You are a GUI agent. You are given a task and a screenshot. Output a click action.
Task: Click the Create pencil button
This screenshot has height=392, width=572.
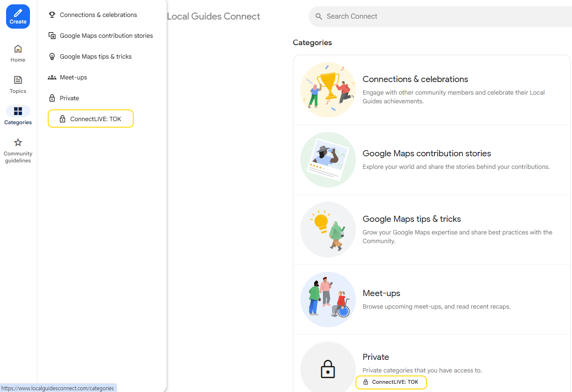pos(18,16)
